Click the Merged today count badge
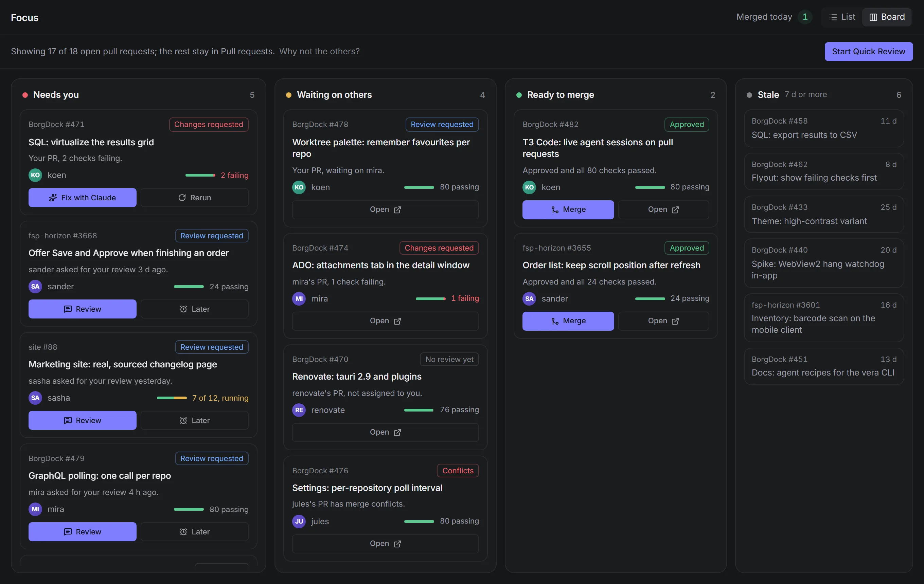Viewport: 924px width, 584px height. click(805, 17)
